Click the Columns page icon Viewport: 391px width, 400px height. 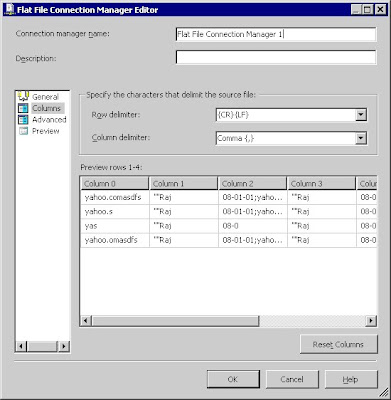[x=23, y=108]
